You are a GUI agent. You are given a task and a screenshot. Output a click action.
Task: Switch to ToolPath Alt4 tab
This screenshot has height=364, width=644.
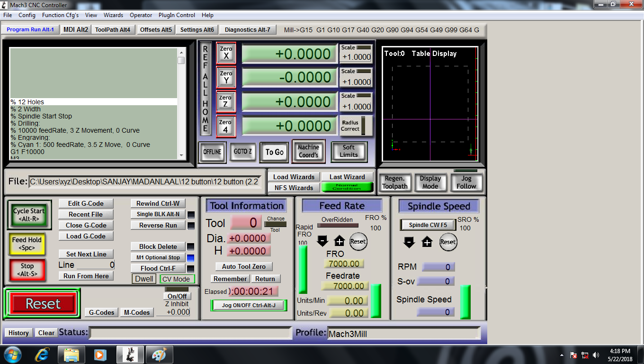pos(113,29)
